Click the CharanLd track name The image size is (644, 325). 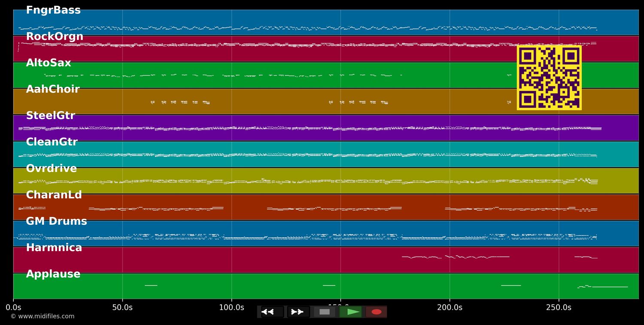click(x=54, y=194)
